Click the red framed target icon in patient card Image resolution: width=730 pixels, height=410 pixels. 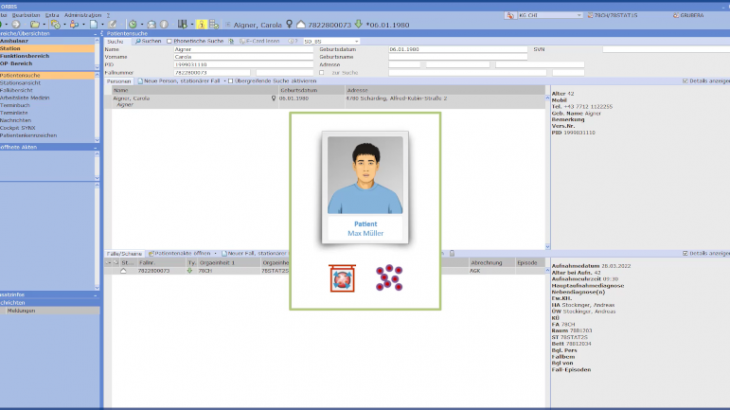[343, 278]
